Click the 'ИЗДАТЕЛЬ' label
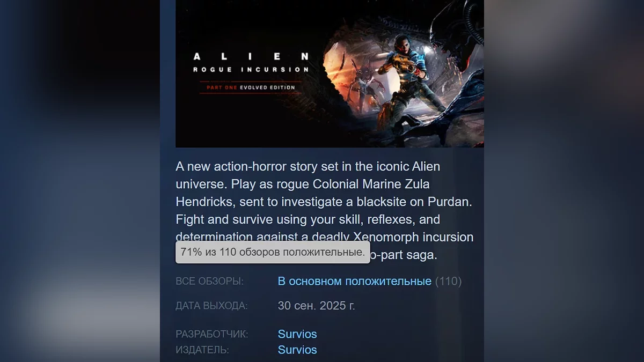Screen dimensions: 644x362 point(202,350)
